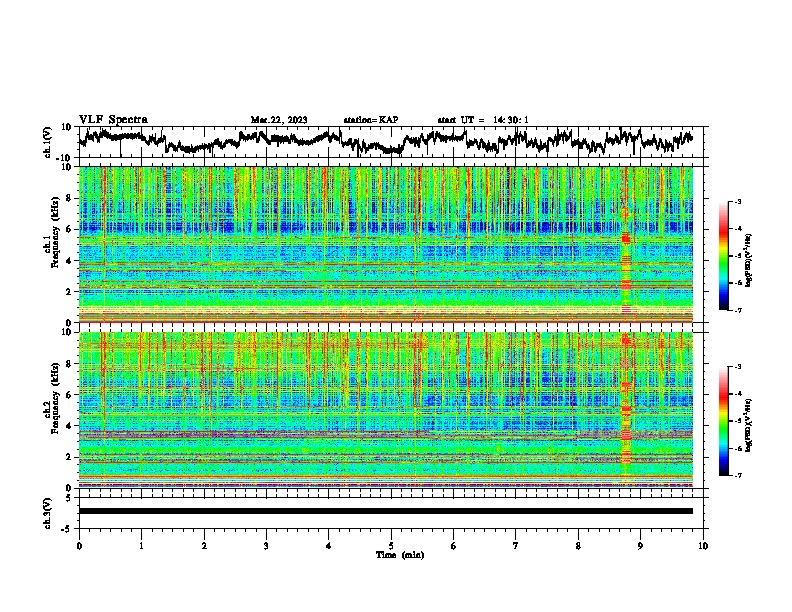Screen dimensions: 792x612
Task: Click the "-5" tick on ch.3(V) axis
Action: [67, 529]
